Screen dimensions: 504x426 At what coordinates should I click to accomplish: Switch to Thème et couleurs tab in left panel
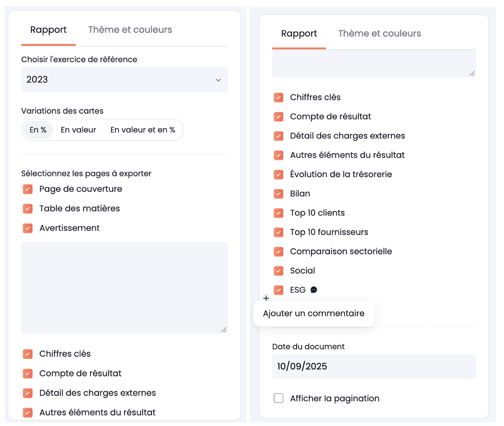point(130,30)
